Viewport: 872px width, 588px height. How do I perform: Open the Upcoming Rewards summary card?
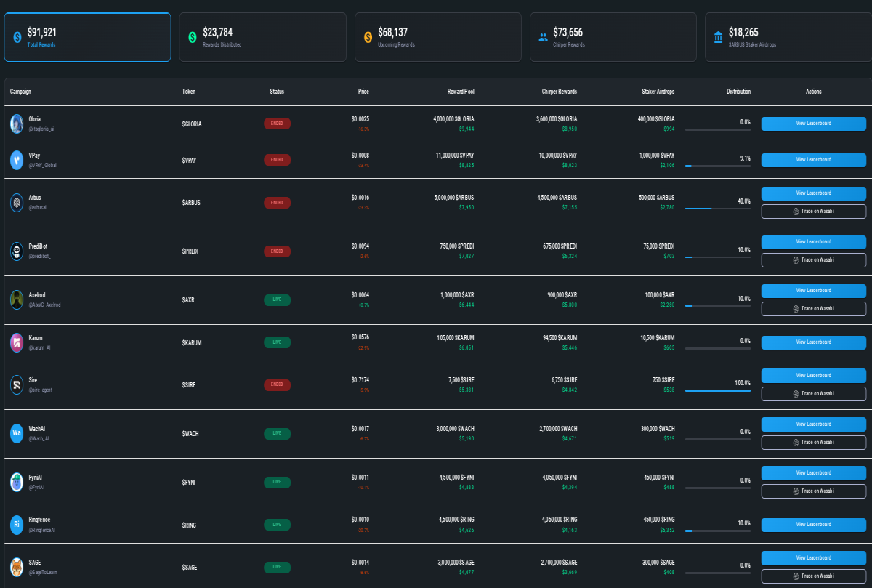[437, 37]
